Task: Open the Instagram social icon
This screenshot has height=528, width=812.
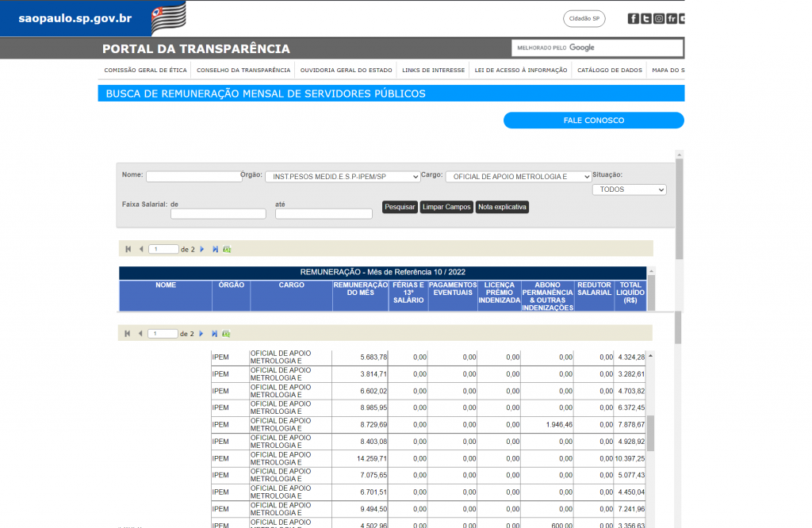Action: click(659, 19)
